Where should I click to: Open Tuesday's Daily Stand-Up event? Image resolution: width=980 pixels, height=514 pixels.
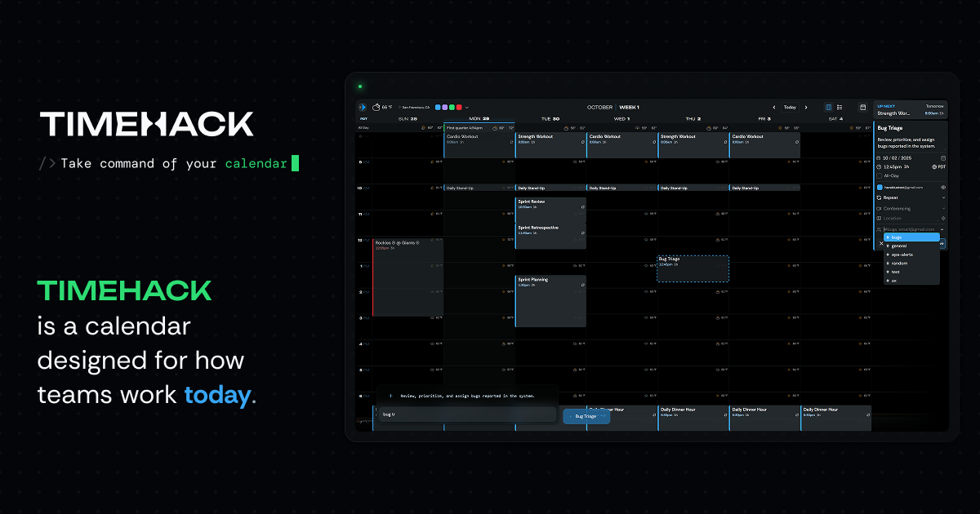[x=550, y=188]
